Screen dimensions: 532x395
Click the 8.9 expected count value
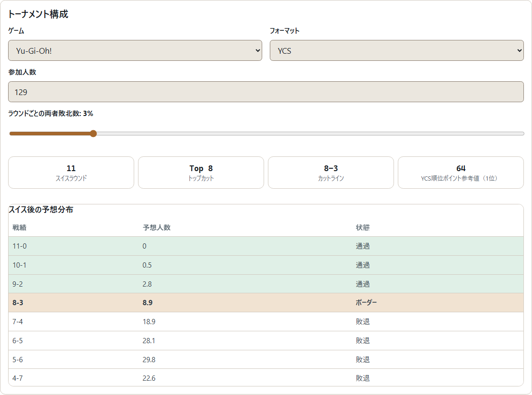tap(147, 303)
